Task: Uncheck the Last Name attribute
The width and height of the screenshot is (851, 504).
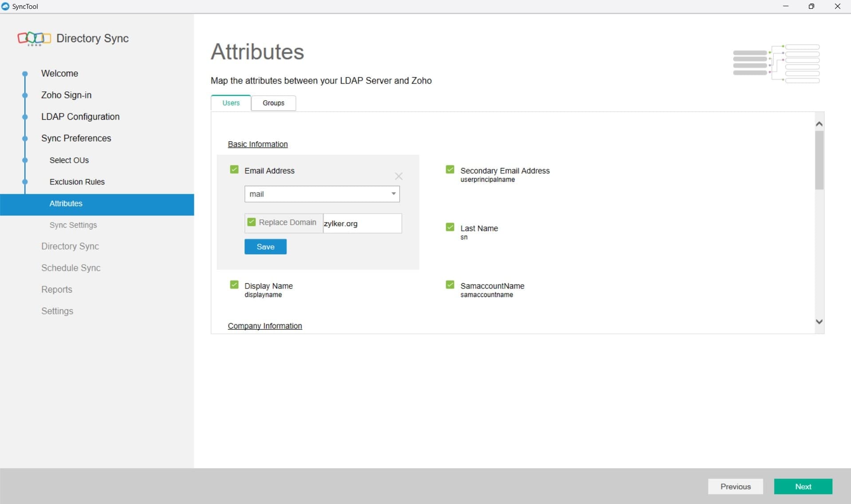Action: tap(450, 227)
